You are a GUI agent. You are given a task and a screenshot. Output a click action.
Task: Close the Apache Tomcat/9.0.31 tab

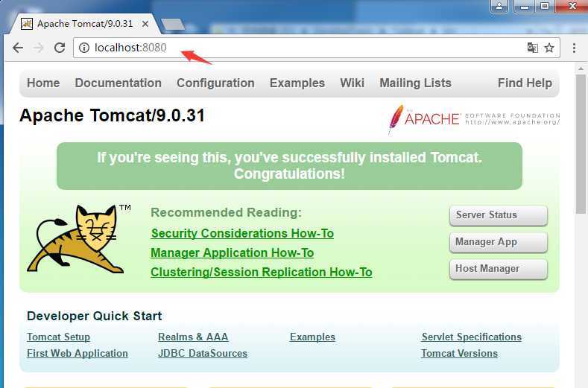[x=145, y=24]
